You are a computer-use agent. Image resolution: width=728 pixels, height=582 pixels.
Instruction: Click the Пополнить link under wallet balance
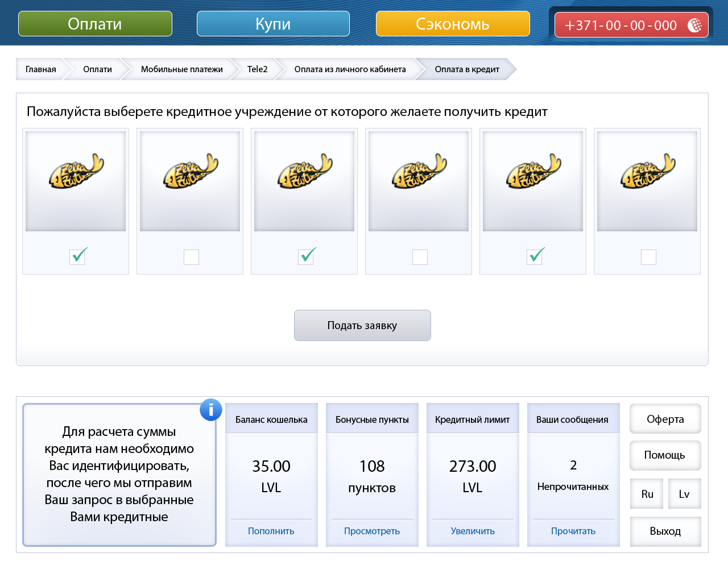(271, 531)
